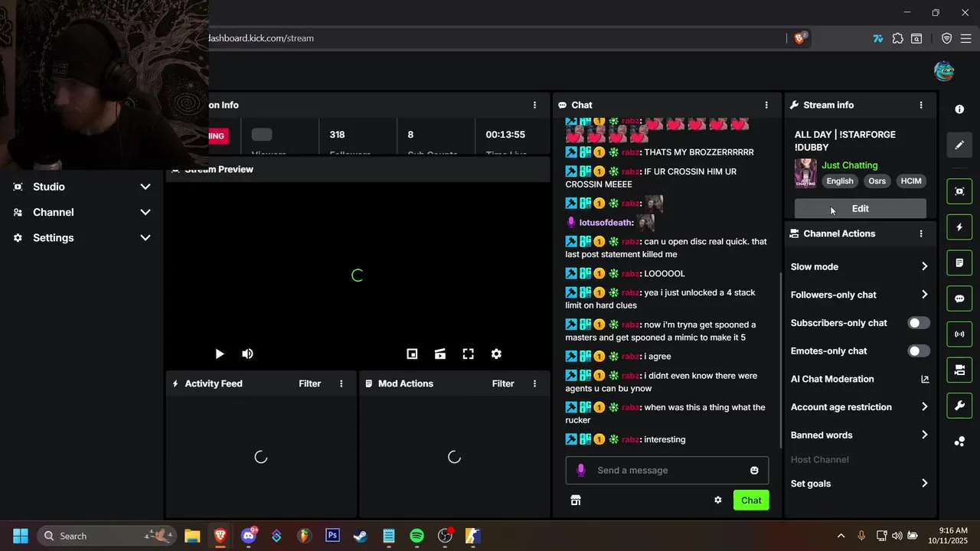Mute the stream preview volume
This screenshot has width=980, height=551.
pos(247,354)
